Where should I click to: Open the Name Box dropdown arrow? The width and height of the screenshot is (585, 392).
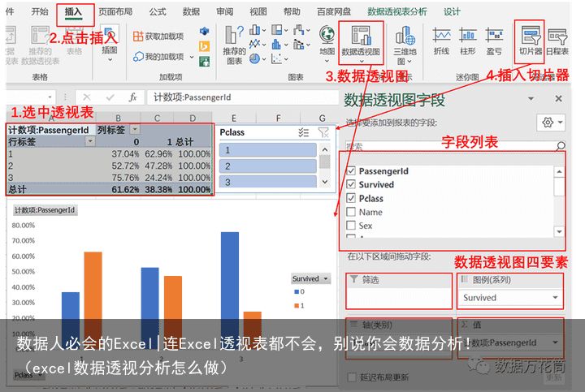(x=50, y=97)
